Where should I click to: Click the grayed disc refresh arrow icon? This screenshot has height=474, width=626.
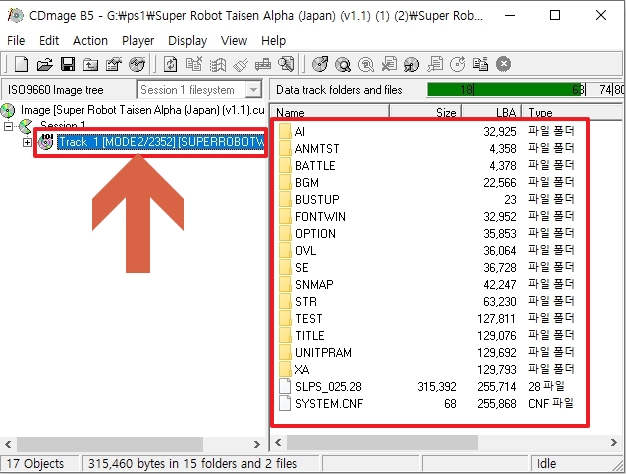point(458,64)
